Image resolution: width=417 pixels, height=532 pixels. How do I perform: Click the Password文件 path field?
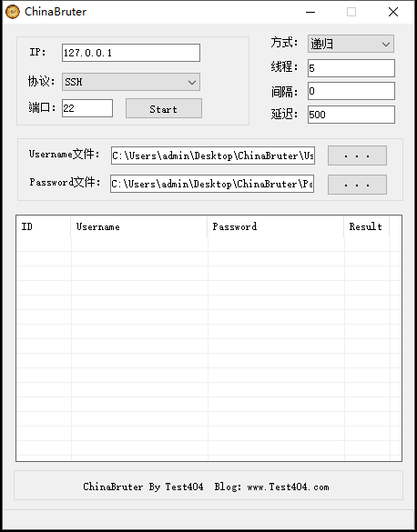212,184
